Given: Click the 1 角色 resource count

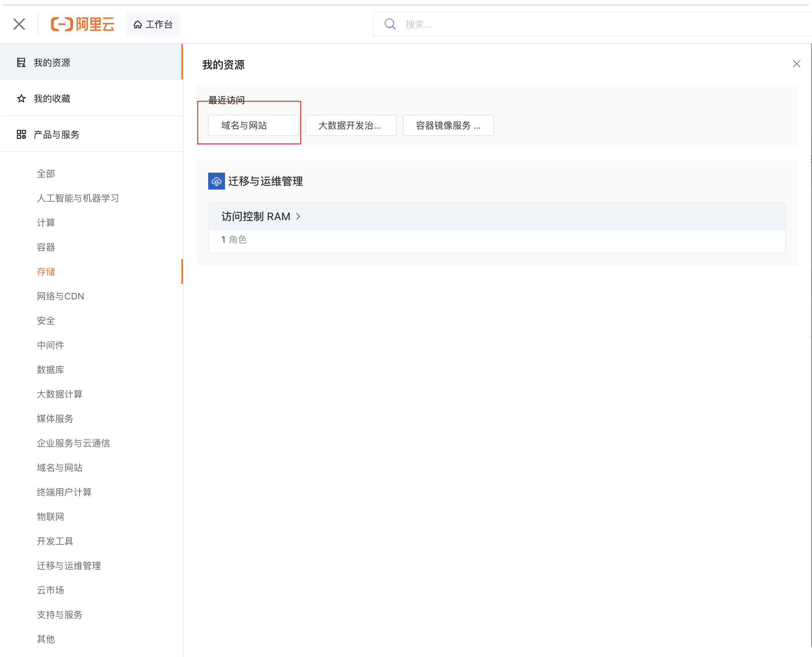Looking at the screenshot, I should tap(234, 240).
